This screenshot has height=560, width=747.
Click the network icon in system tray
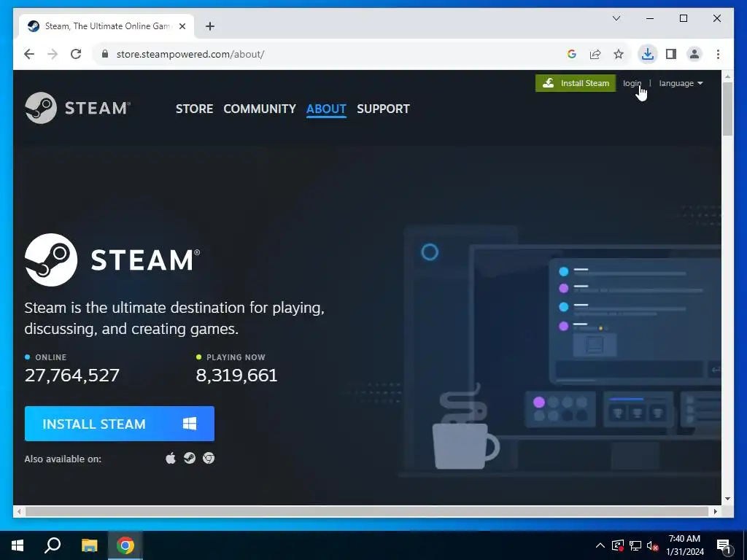[635, 545]
